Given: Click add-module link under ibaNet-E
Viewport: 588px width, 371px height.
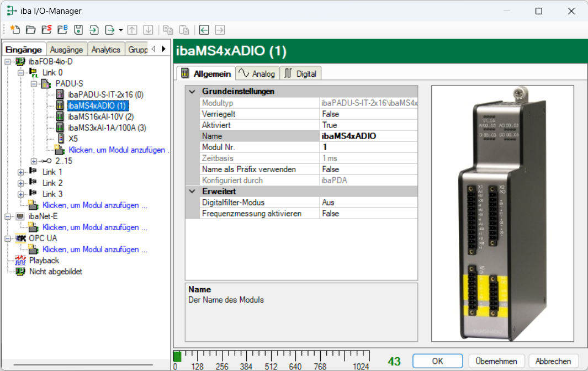Looking at the screenshot, I should pos(94,227).
